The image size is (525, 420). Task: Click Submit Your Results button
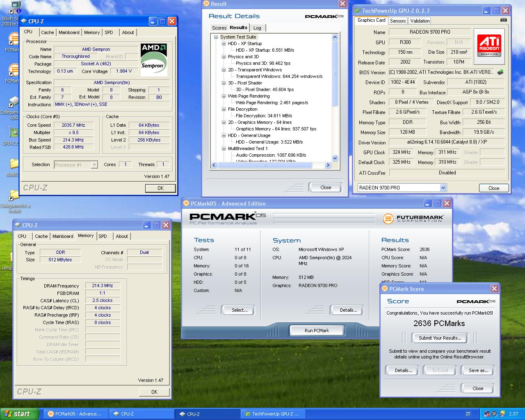(440, 338)
